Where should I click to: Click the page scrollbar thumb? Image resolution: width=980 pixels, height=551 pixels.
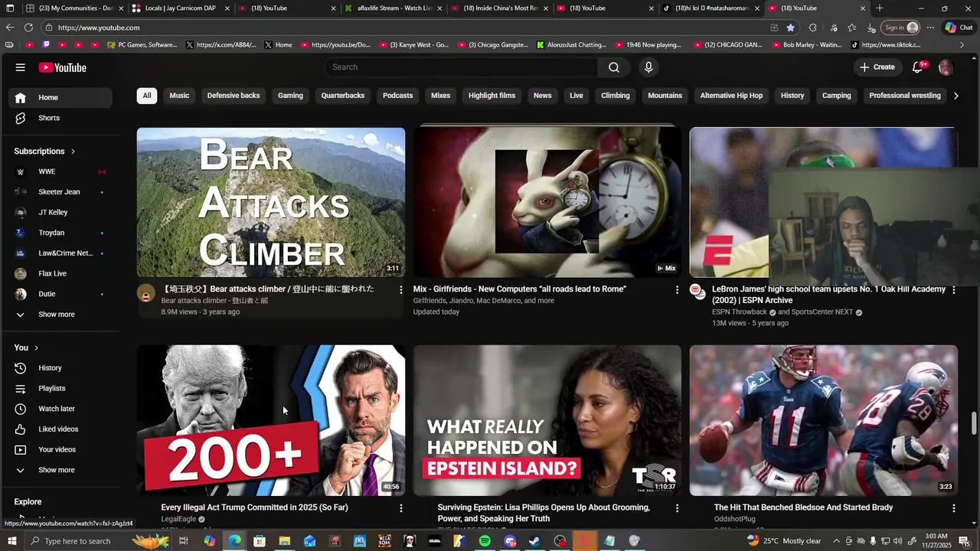[x=974, y=422]
